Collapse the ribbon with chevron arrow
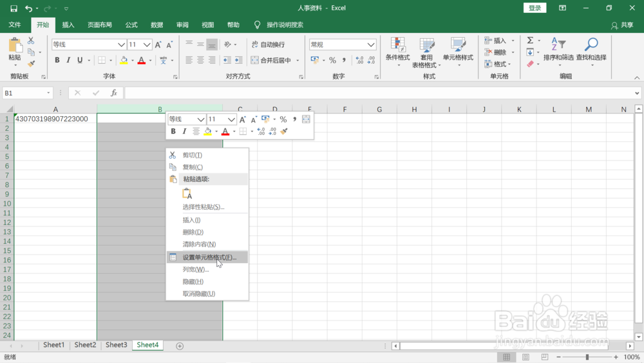644x363 pixels. (637, 78)
